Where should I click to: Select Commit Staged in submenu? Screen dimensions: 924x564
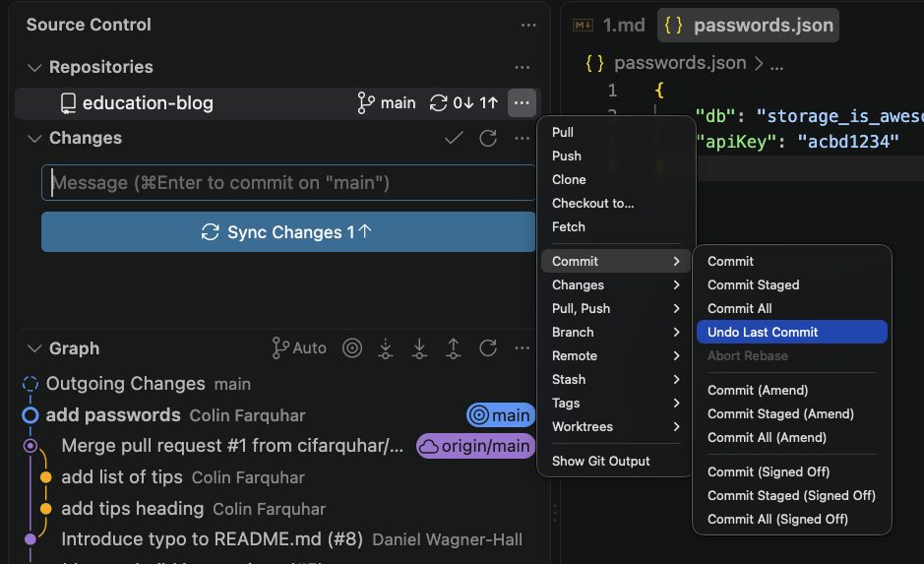791,284
